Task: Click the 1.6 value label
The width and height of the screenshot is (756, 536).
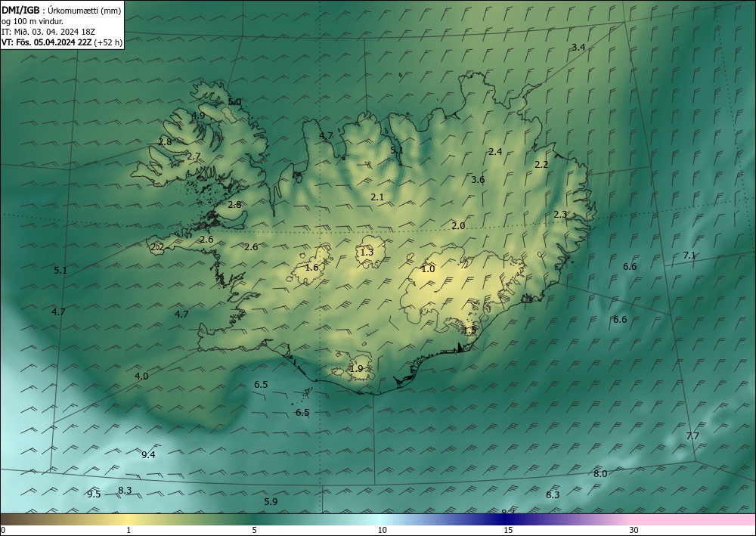Action: 312,267
